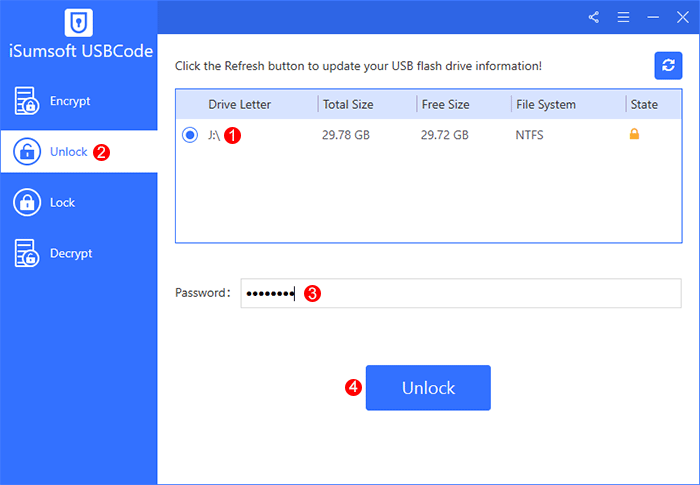The image size is (700, 485).
Task: Click the iSumsoft USBCode shield logo
Action: point(79,22)
